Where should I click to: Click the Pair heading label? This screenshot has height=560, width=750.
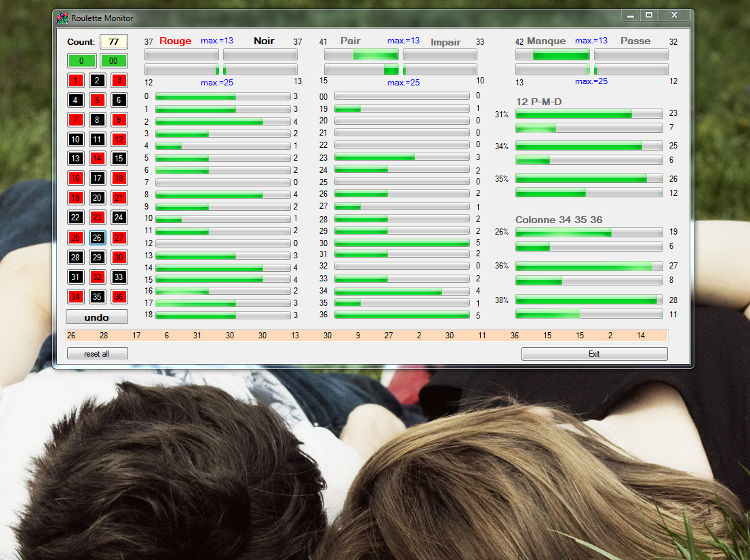350,41
